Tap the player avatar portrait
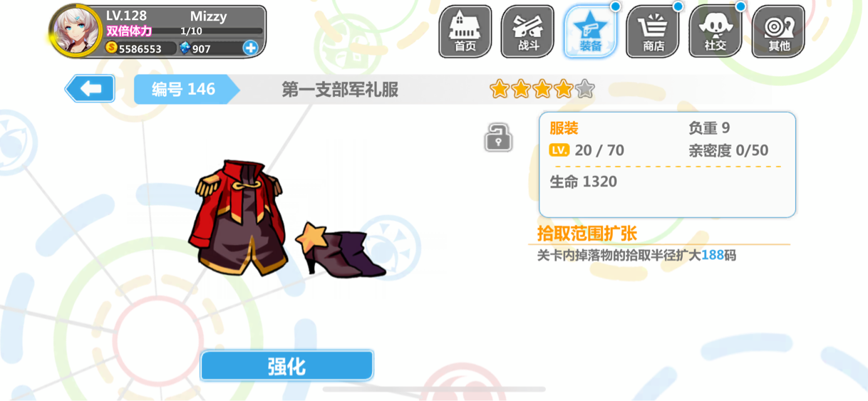The width and height of the screenshot is (868, 401). (x=76, y=31)
